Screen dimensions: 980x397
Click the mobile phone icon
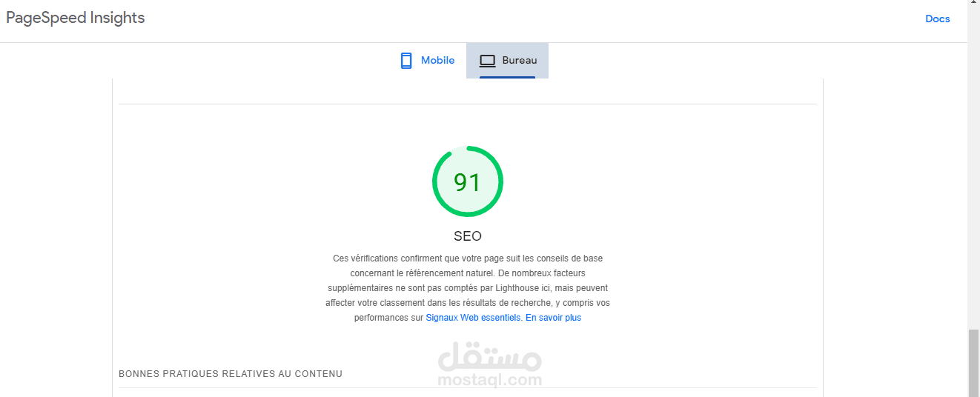(x=405, y=61)
